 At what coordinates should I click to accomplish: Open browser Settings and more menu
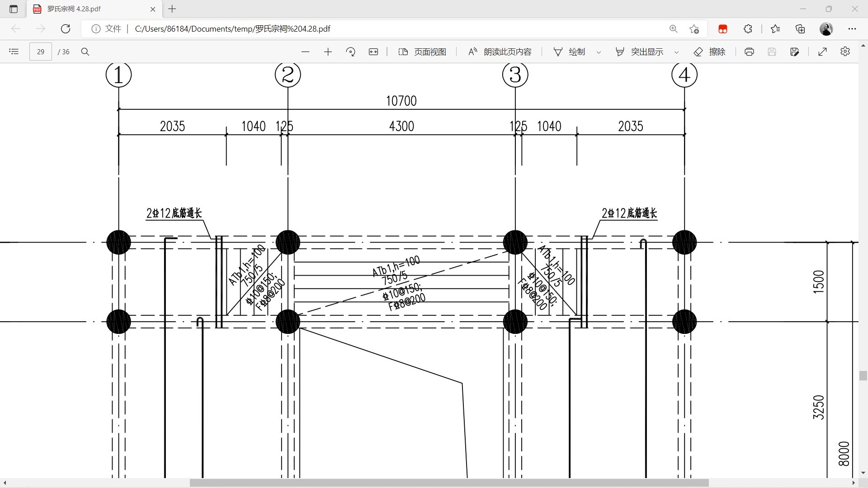[852, 29]
